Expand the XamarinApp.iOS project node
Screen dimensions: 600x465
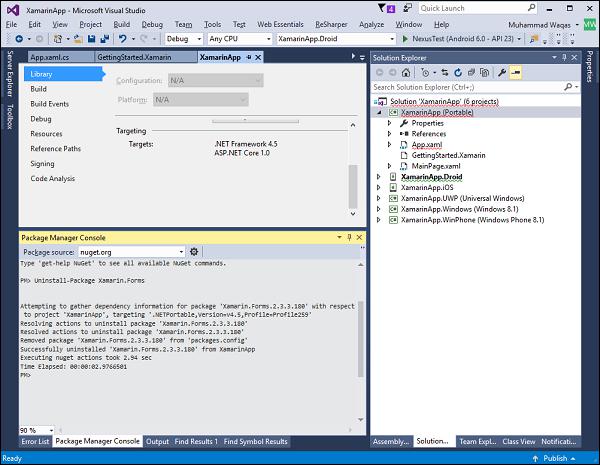pos(378,188)
